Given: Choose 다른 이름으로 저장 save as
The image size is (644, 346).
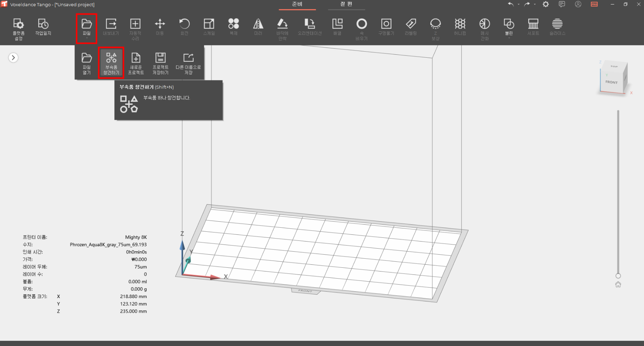Looking at the screenshot, I should coord(188,63).
